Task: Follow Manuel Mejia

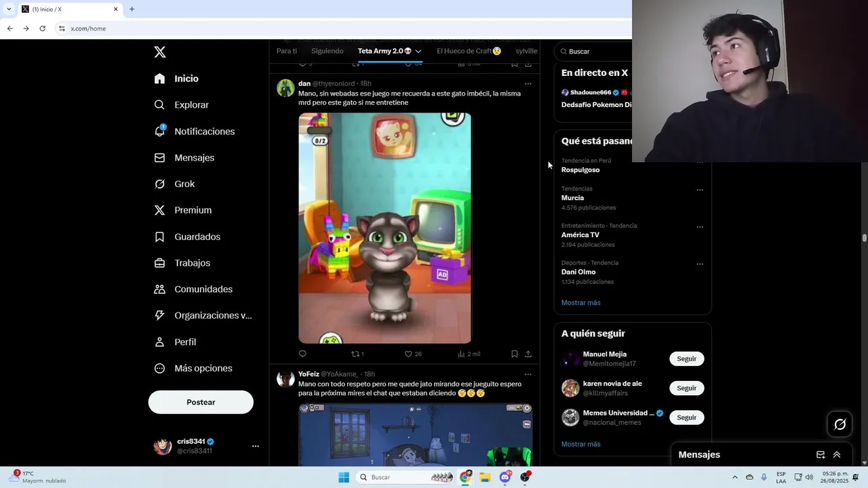Action: click(686, 359)
